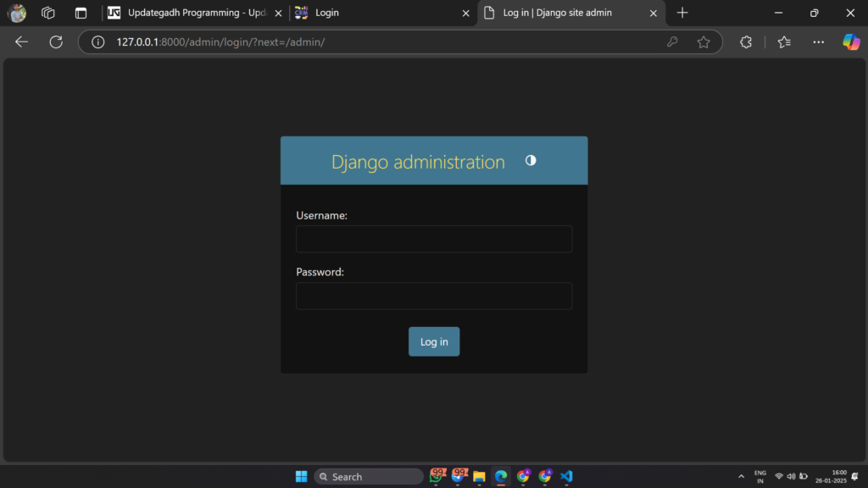Open the Windows Start menu

[301, 476]
